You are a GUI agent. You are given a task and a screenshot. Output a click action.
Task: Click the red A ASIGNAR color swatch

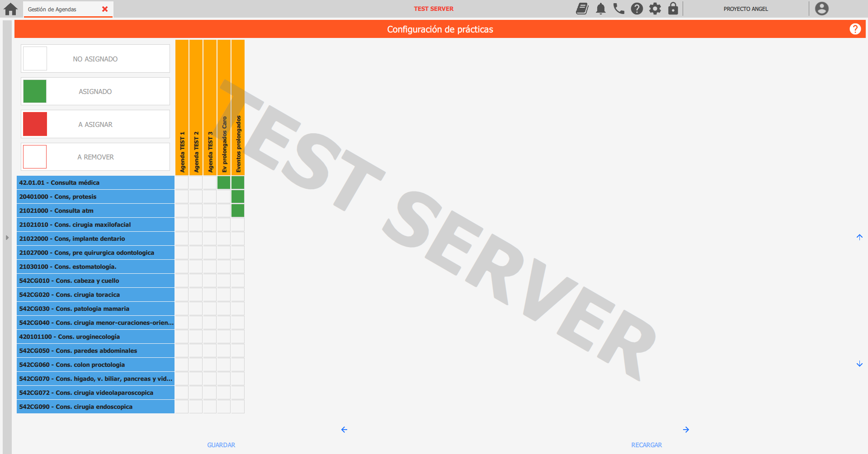coord(35,124)
